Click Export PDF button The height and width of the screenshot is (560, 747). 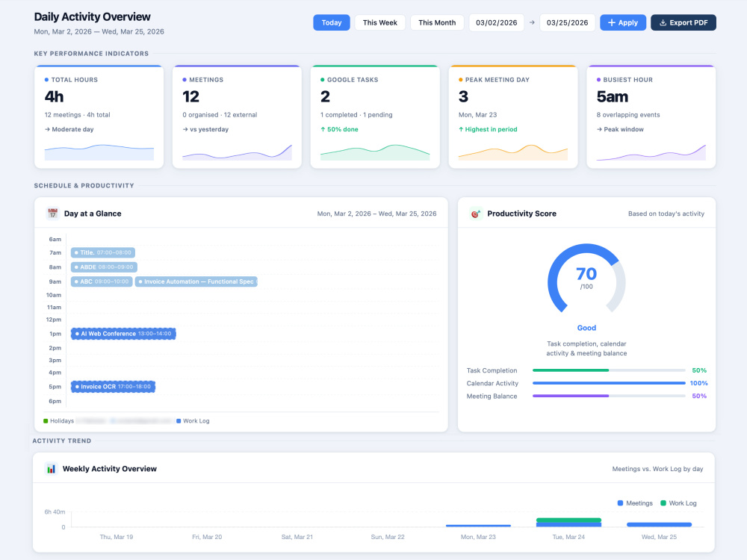(684, 22)
